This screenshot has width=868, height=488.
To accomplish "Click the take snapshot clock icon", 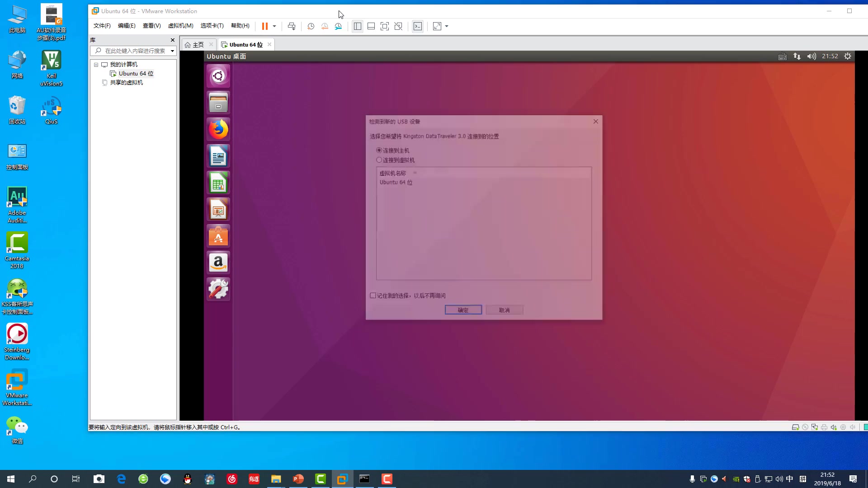I will pyautogui.click(x=311, y=26).
